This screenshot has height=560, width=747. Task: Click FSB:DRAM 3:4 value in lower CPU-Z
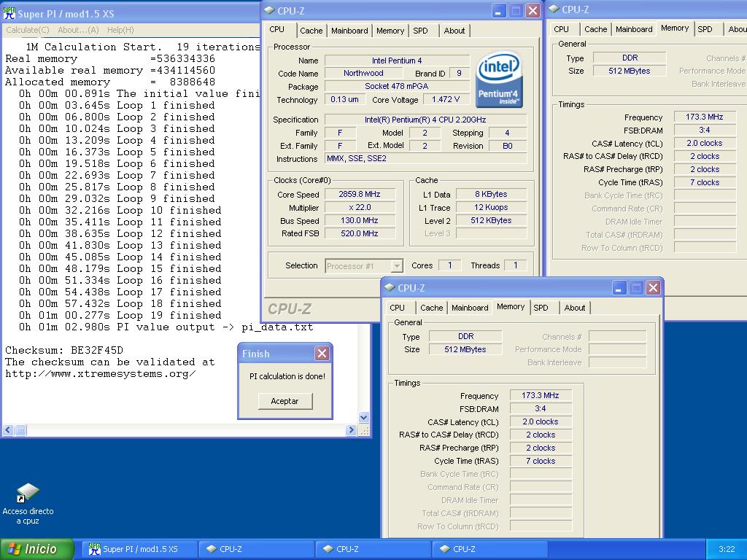tap(541, 408)
